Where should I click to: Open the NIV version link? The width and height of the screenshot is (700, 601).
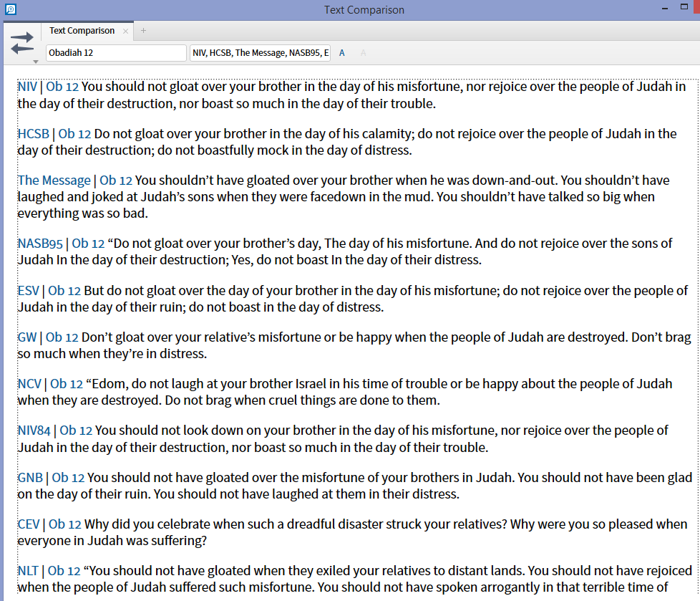click(27, 86)
